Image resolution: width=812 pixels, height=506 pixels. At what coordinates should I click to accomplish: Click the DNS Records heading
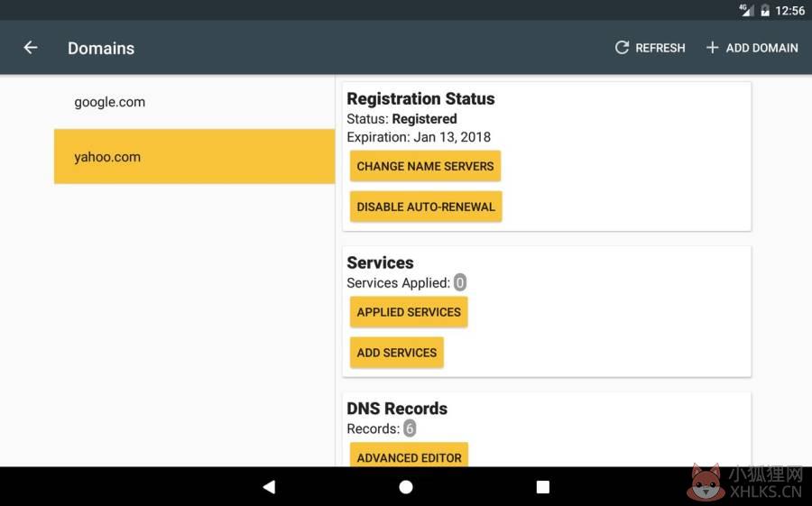click(x=397, y=409)
